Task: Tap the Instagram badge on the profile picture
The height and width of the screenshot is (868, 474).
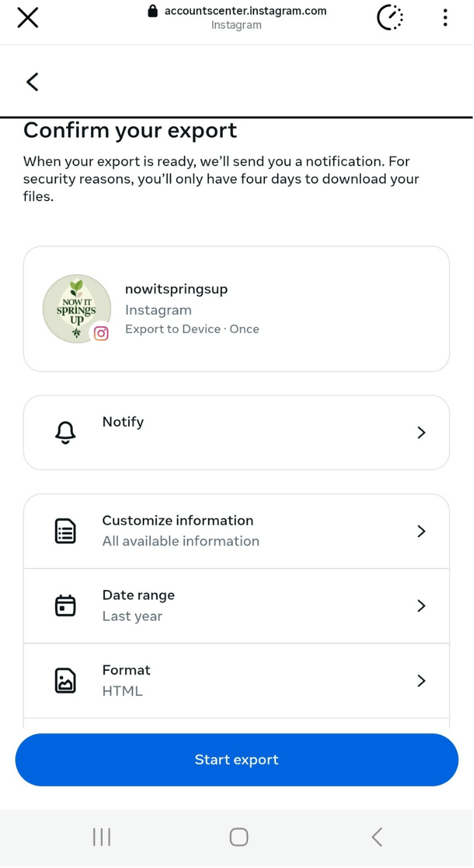Action: (x=101, y=333)
